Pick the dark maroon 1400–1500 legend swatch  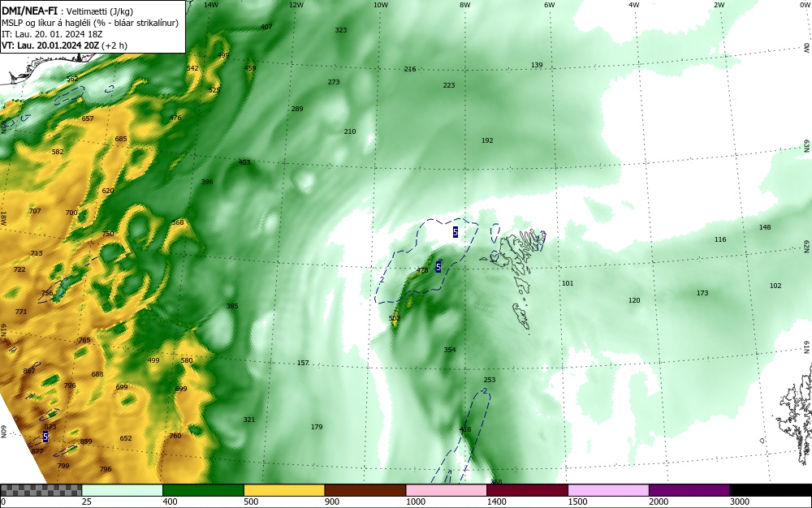[527, 490]
